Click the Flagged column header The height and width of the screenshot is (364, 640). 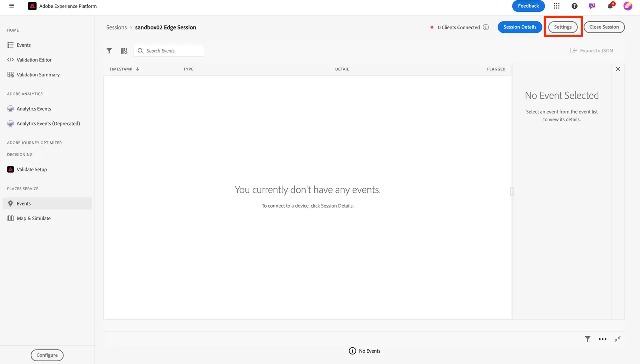pyautogui.click(x=496, y=69)
